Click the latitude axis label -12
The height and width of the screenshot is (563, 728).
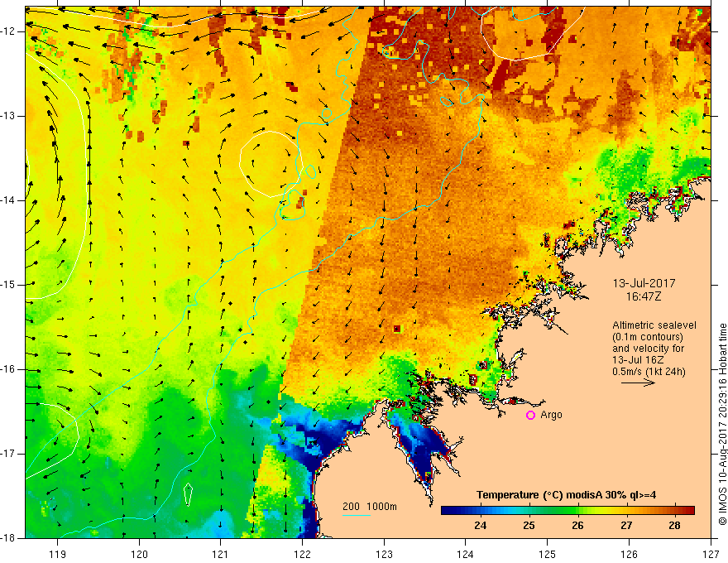(8, 31)
